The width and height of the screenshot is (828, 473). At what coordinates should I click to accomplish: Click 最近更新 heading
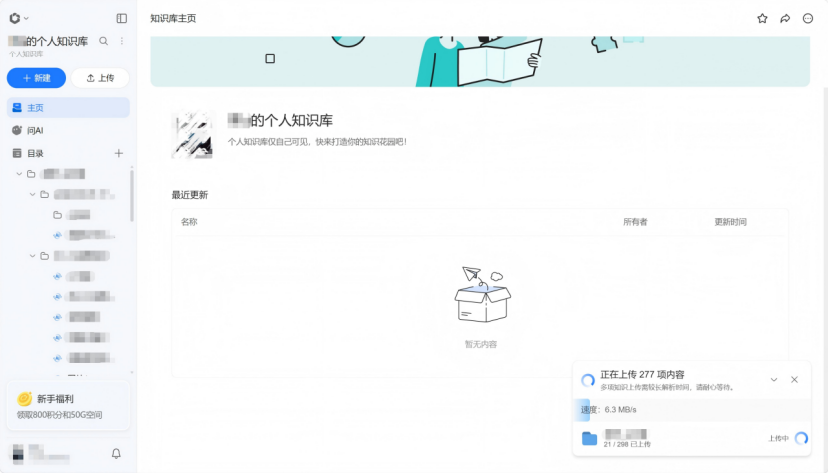point(190,195)
